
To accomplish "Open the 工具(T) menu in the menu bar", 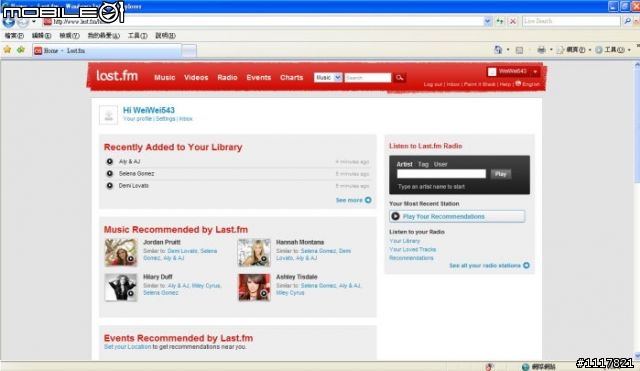I will pyautogui.click(x=137, y=36).
